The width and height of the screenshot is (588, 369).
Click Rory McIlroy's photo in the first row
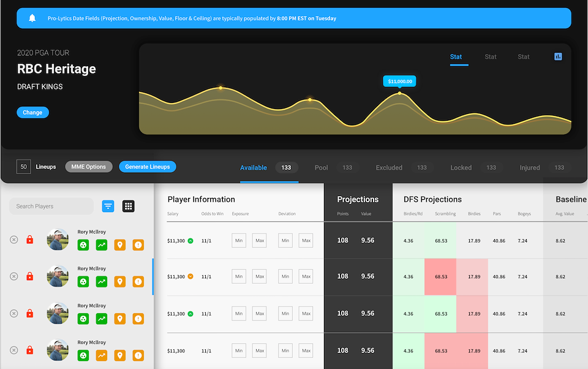(x=58, y=239)
